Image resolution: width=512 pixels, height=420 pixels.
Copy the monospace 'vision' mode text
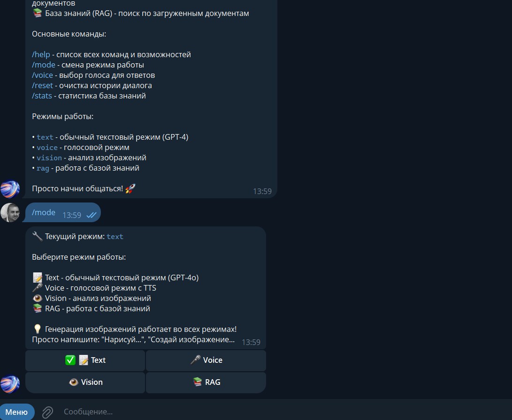[x=49, y=158]
